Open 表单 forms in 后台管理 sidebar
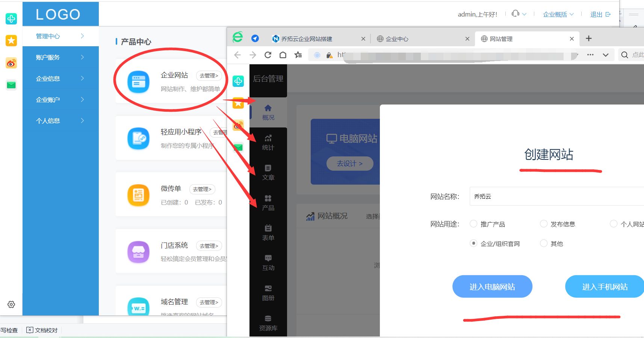644x338 pixels. point(268,233)
